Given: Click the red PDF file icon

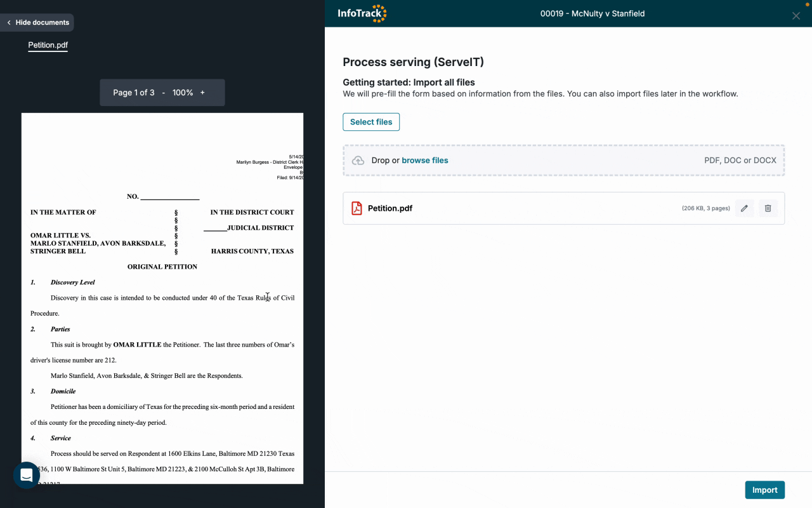Looking at the screenshot, I should 357,208.
